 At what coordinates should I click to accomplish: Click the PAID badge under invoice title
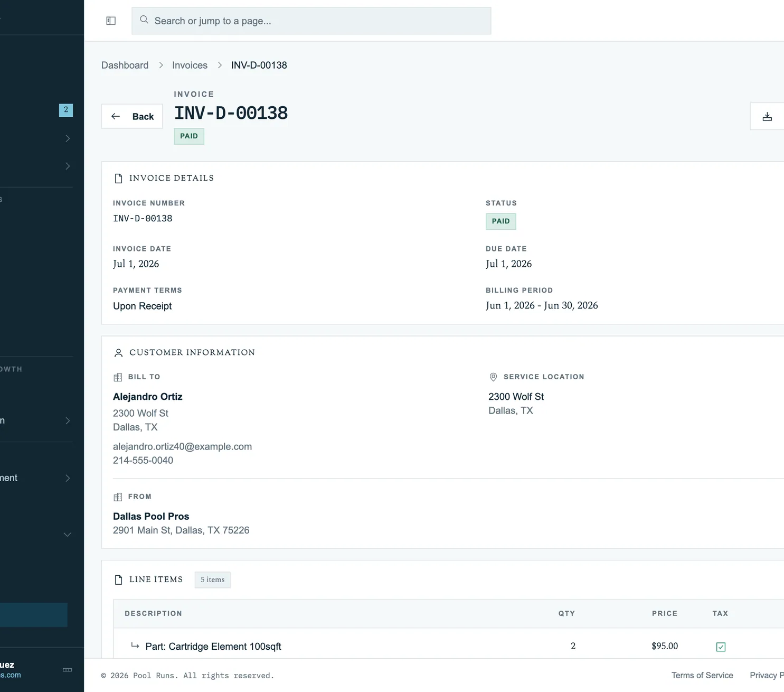pyautogui.click(x=189, y=136)
